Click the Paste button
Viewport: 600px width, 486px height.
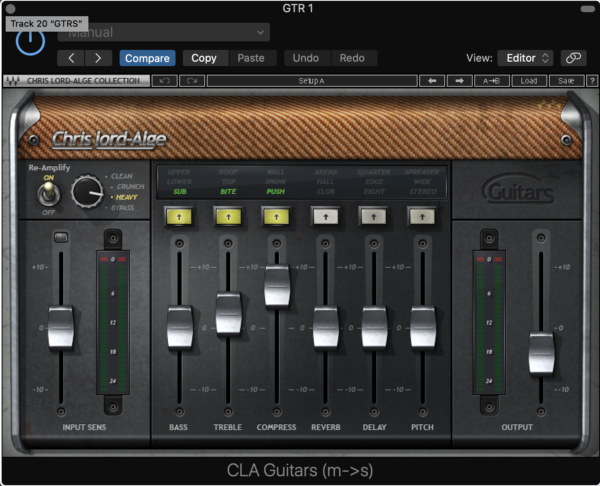(251, 58)
